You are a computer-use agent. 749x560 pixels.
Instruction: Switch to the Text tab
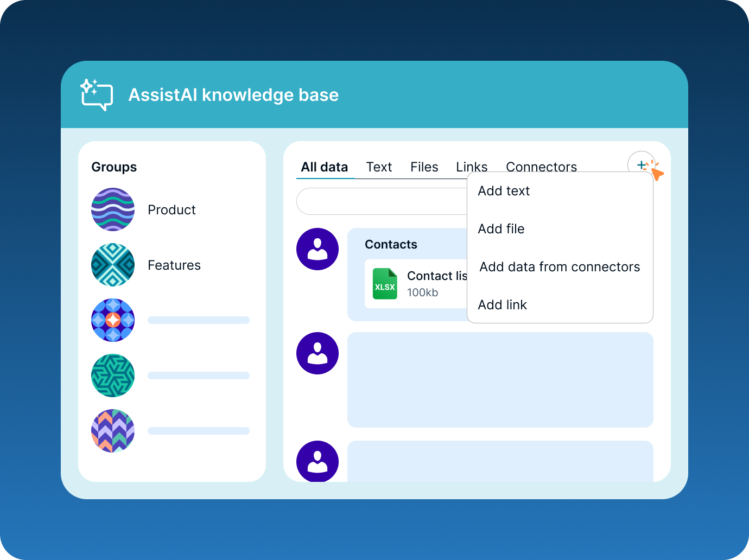(379, 167)
